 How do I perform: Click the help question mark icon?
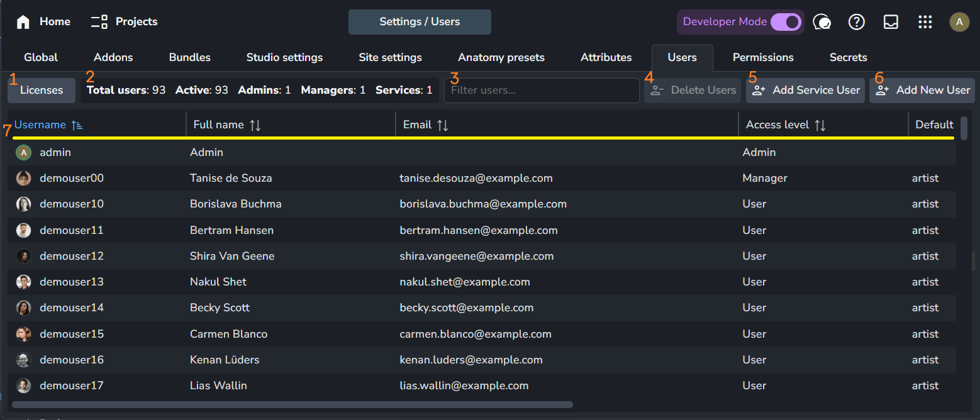(x=856, y=22)
